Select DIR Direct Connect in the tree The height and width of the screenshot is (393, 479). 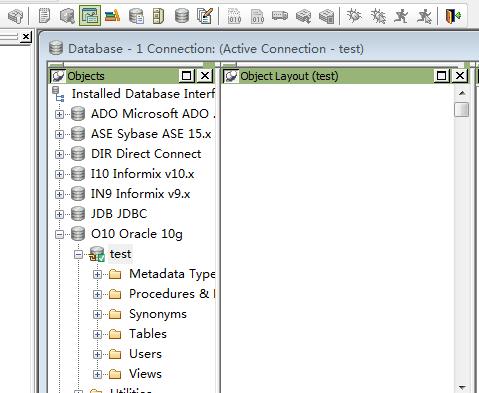pos(146,154)
